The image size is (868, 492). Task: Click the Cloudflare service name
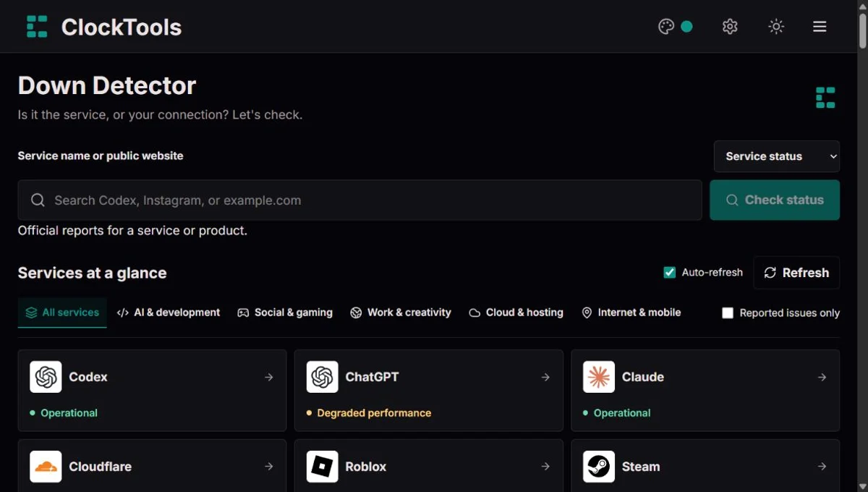point(101,467)
